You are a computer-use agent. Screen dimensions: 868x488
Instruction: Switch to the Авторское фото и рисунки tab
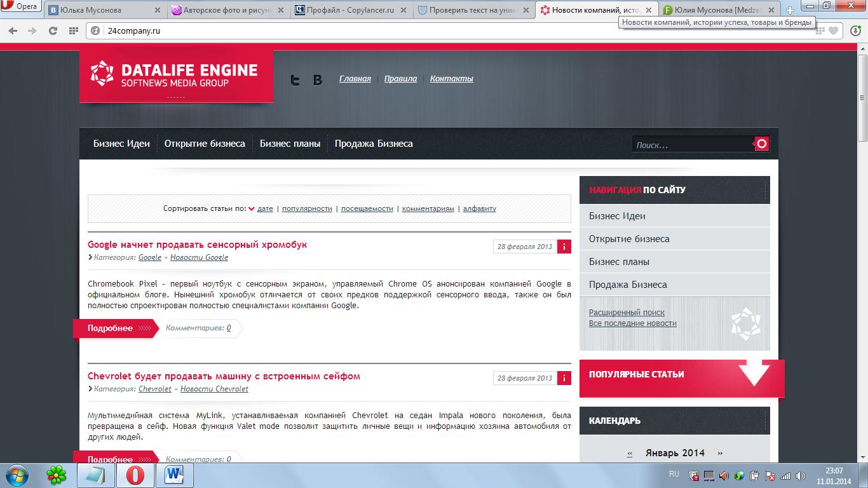(x=227, y=10)
